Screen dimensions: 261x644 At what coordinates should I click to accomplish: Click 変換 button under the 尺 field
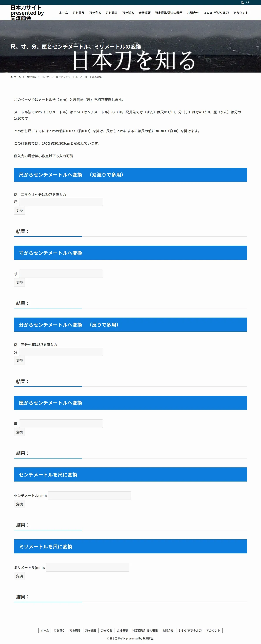19,210
